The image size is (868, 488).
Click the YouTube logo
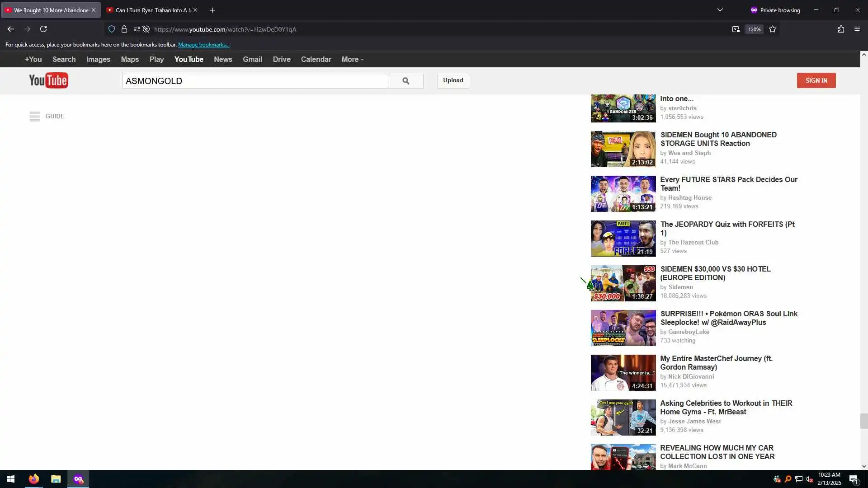click(x=49, y=80)
